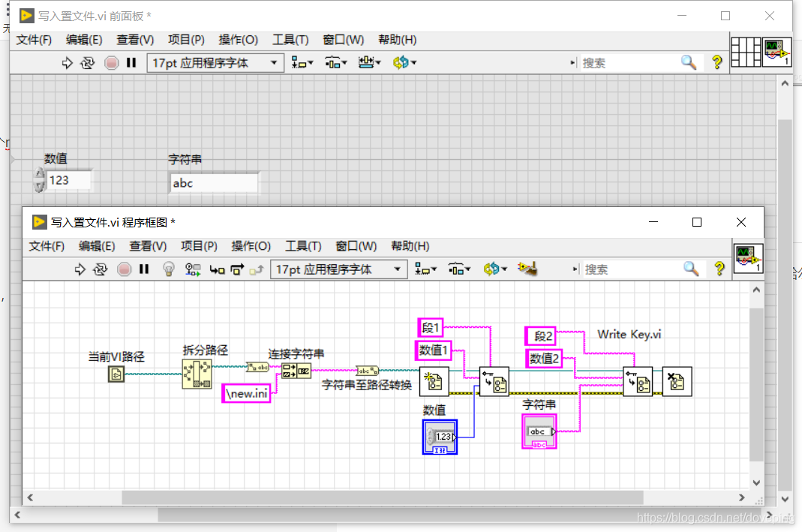802x532 pixels.
Task: Click the VI icon in front panel corner
Action: (777, 53)
